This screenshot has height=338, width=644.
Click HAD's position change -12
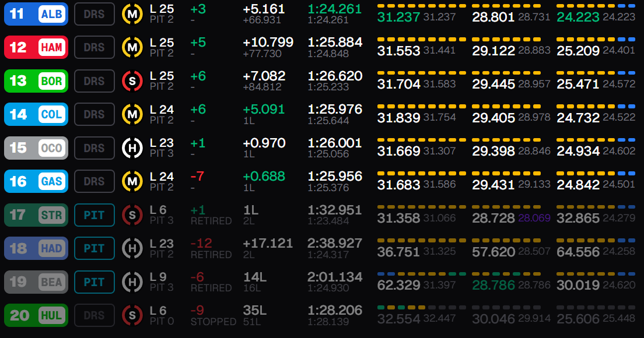[201, 243]
